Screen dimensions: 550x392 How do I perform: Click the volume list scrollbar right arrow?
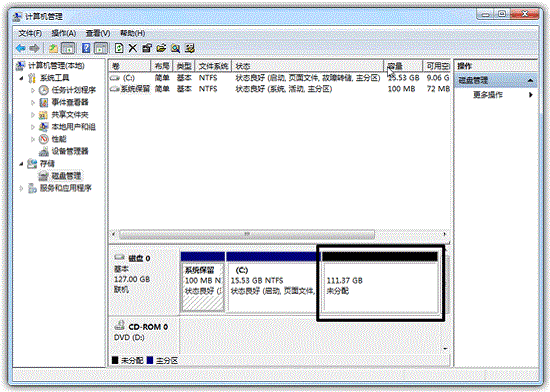[445, 234]
